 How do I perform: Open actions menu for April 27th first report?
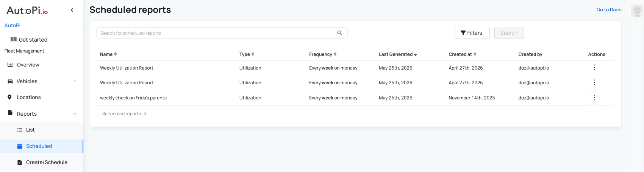pyautogui.click(x=594, y=67)
